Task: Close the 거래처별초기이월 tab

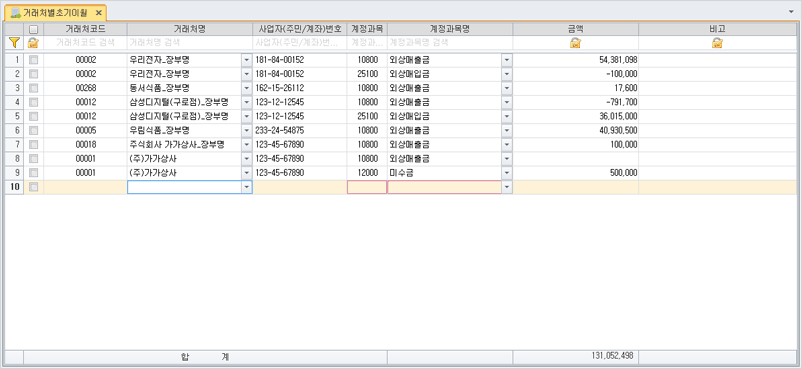Action: coord(99,12)
